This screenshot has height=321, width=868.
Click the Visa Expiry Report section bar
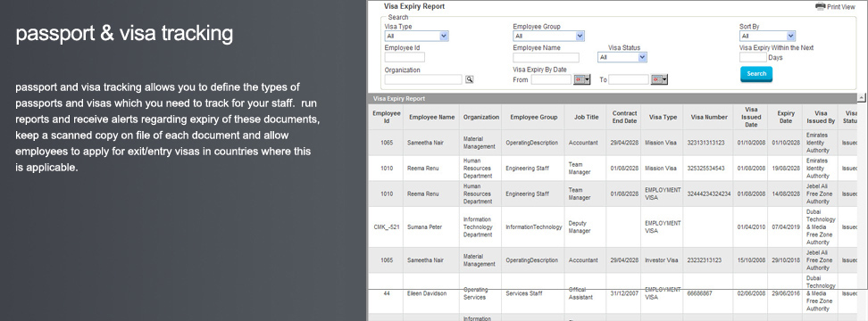point(613,98)
